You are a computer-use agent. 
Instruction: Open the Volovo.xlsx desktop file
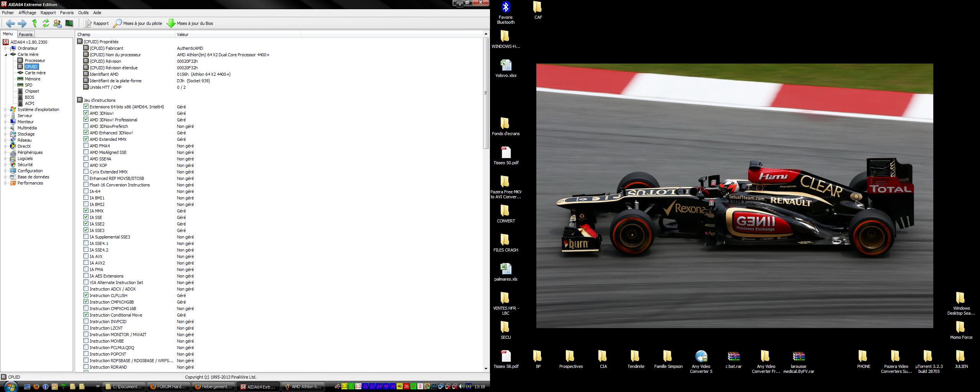pos(506,69)
